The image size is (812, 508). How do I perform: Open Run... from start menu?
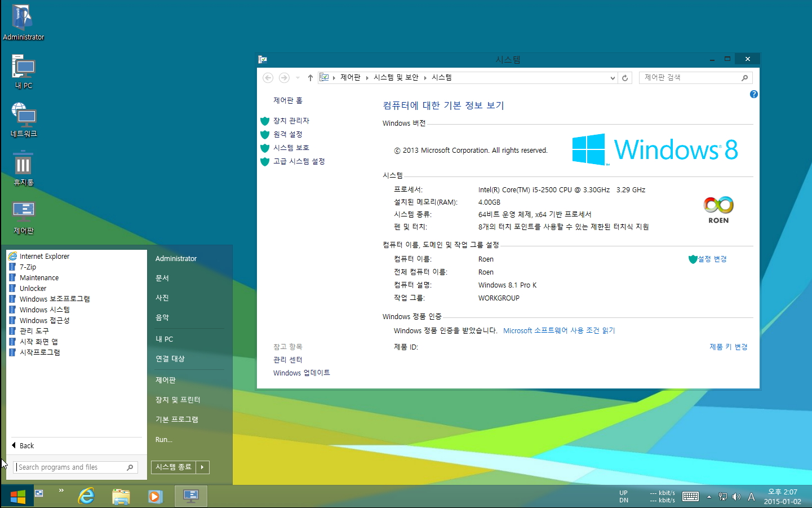(164, 440)
